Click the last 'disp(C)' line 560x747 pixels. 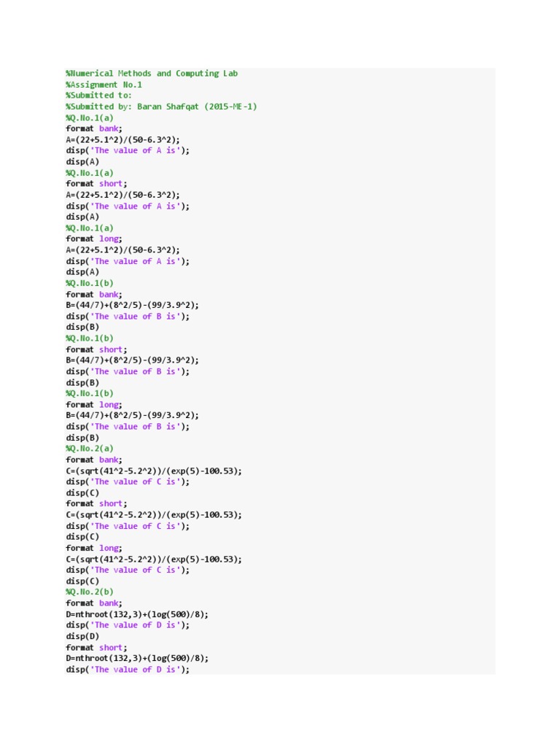[x=82, y=581]
